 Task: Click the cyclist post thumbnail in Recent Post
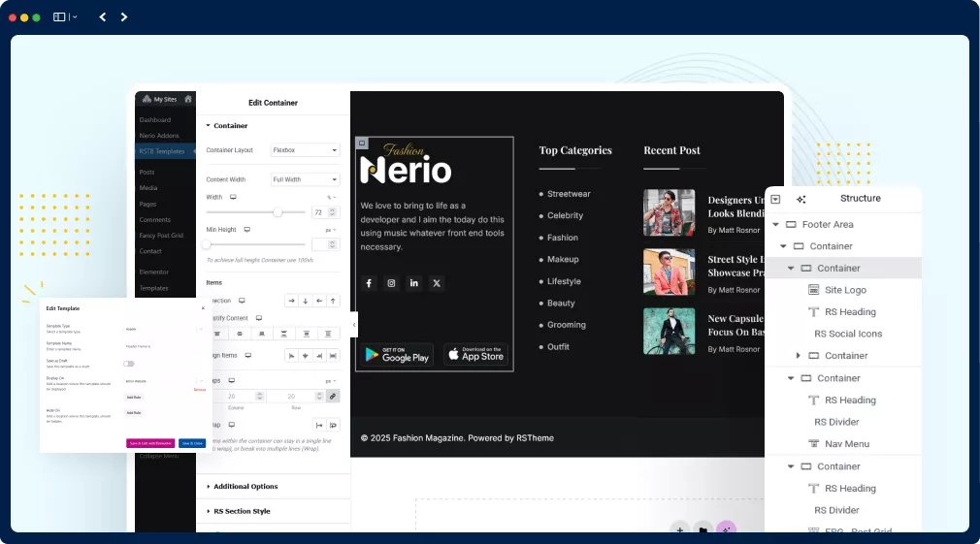coord(669,331)
